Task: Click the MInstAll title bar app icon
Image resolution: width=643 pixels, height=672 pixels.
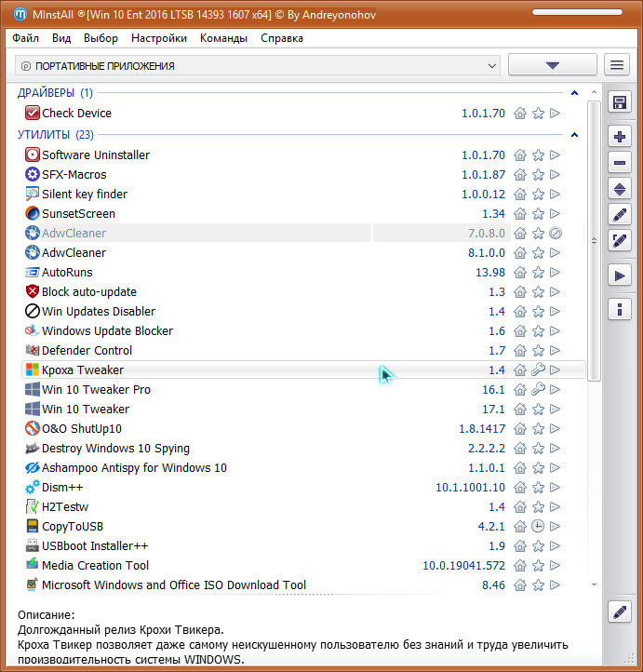Action: (x=20, y=14)
